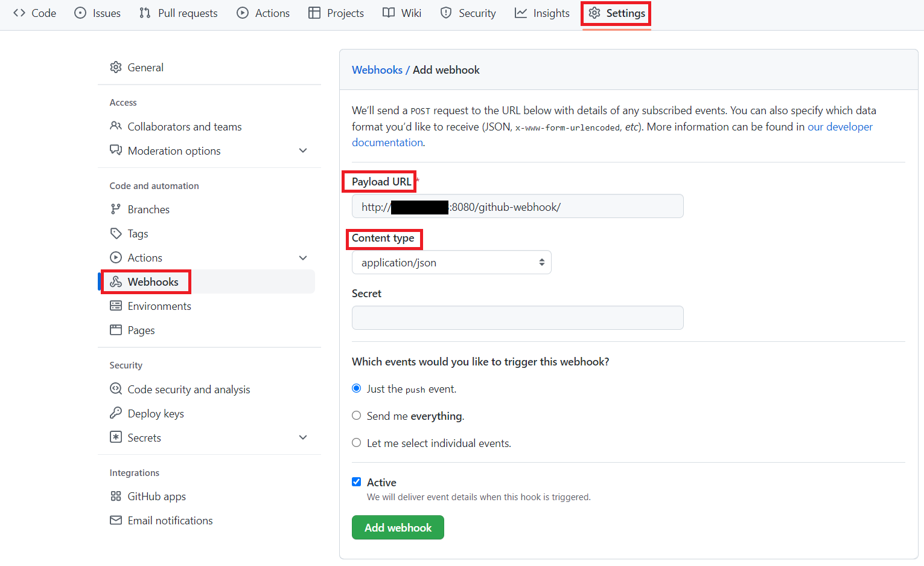924x566 pixels.
Task: Click the Webhooks hook icon
Action: (x=116, y=281)
